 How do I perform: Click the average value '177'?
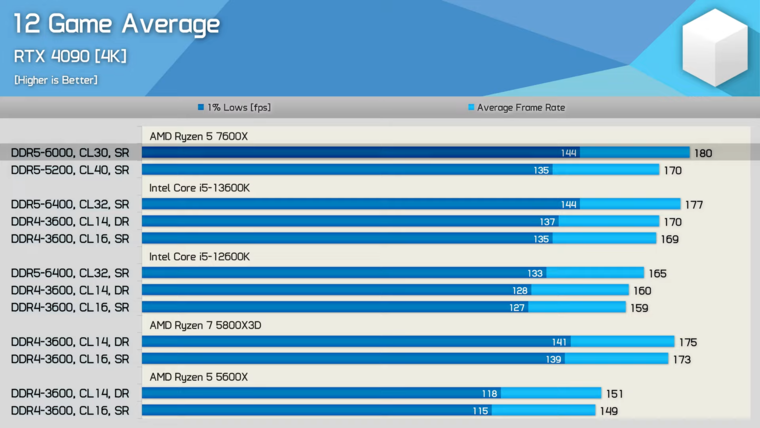(x=694, y=205)
